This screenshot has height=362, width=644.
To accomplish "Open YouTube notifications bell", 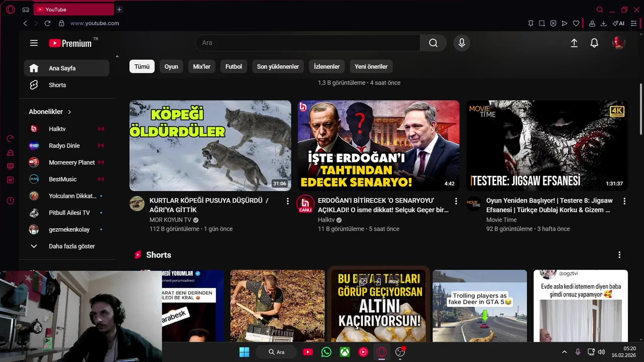I will tap(594, 43).
